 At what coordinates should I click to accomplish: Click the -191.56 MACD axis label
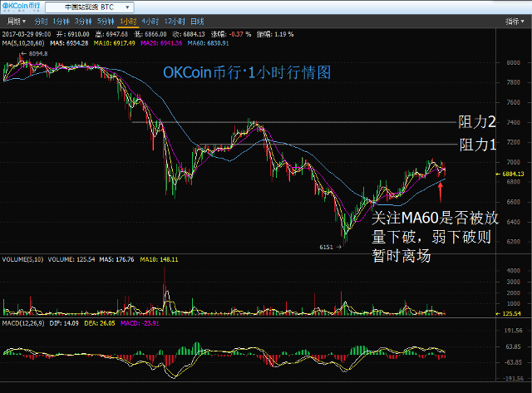(x=513, y=378)
